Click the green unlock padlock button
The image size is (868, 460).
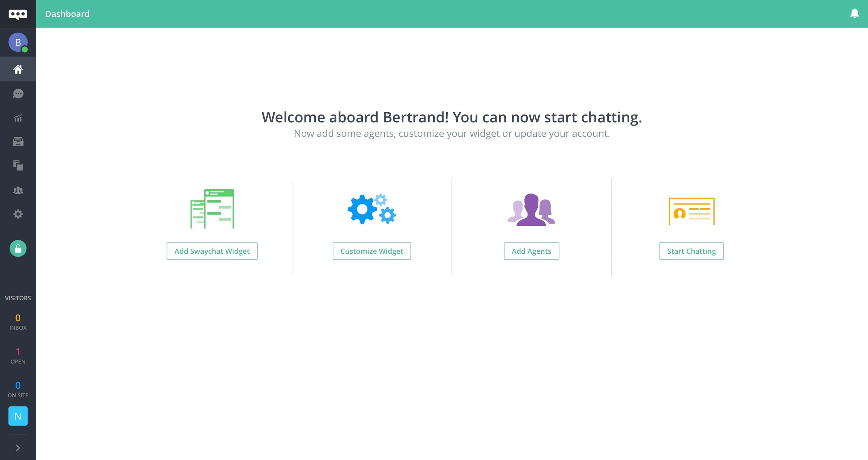click(x=18, y=248)
